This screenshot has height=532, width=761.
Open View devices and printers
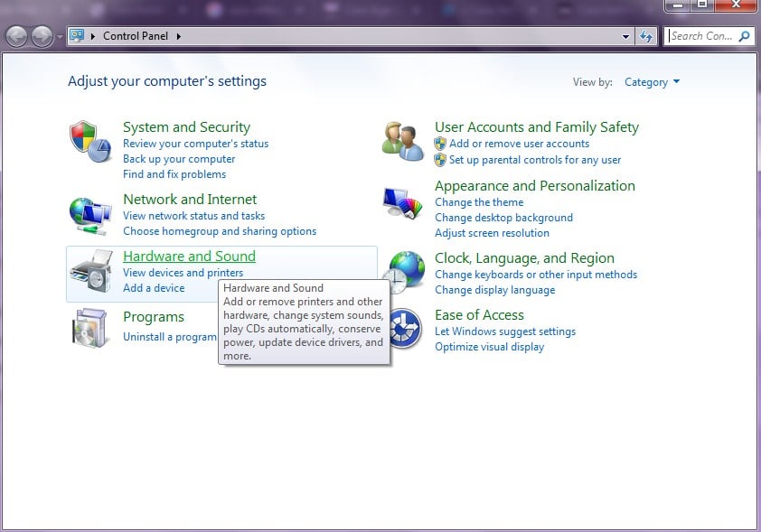point(183,273)
